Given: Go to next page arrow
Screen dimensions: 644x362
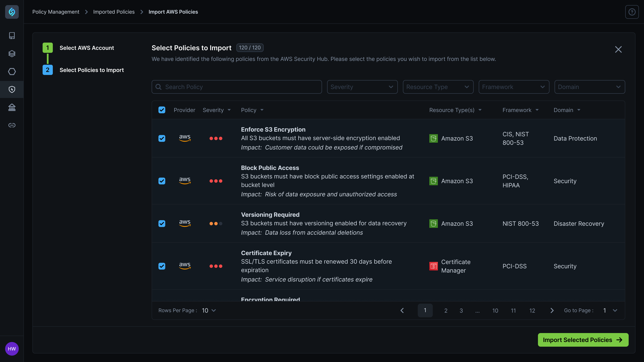Looking at the screenshot, I should 552,310.
